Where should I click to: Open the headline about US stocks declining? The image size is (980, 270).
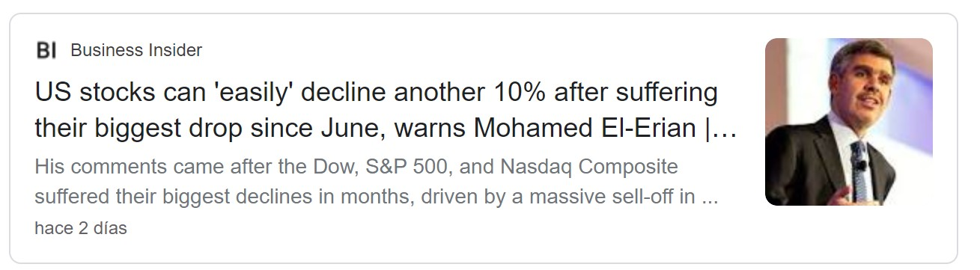(x=386, y=110)
